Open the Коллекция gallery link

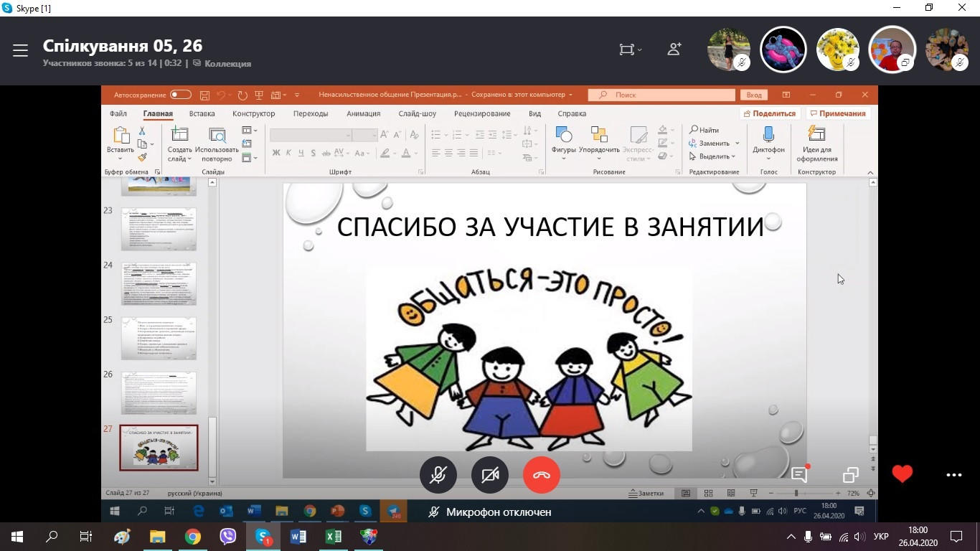222,63
